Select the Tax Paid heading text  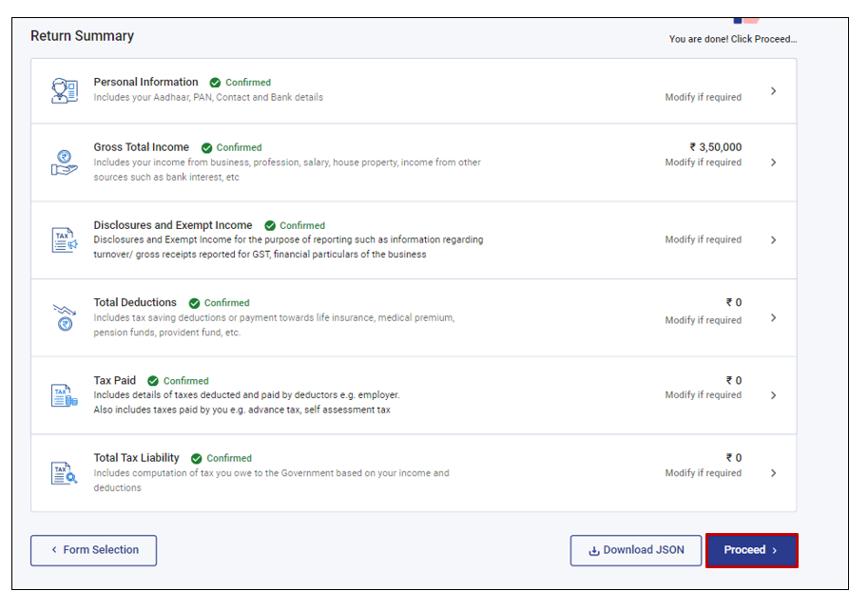coord(115,381)
